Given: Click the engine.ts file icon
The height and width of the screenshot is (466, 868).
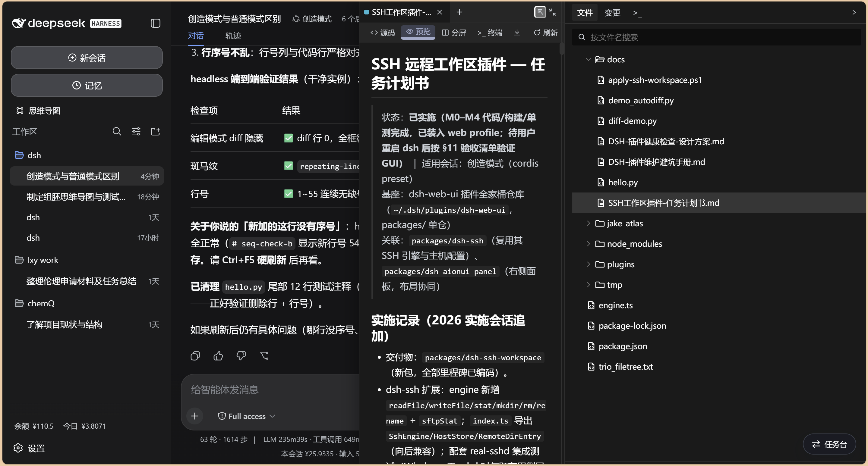Looking at the screenshot, I should 591,305.
